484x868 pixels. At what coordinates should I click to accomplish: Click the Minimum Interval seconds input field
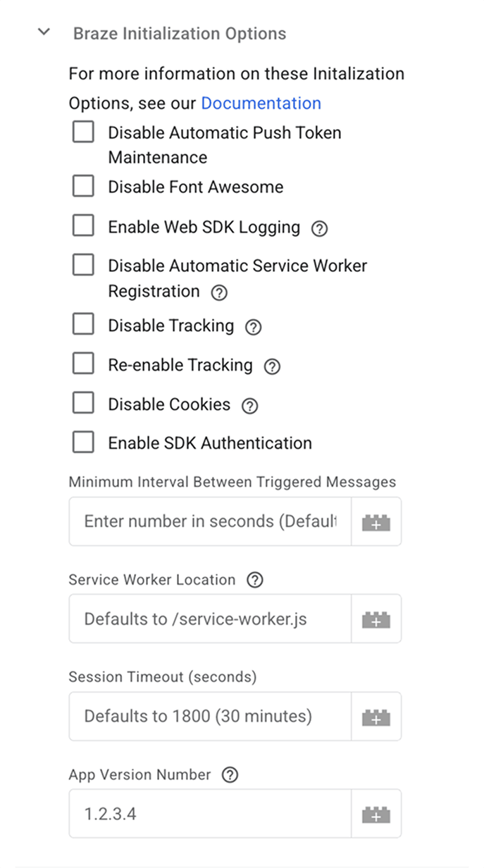[x=204, y=521]
